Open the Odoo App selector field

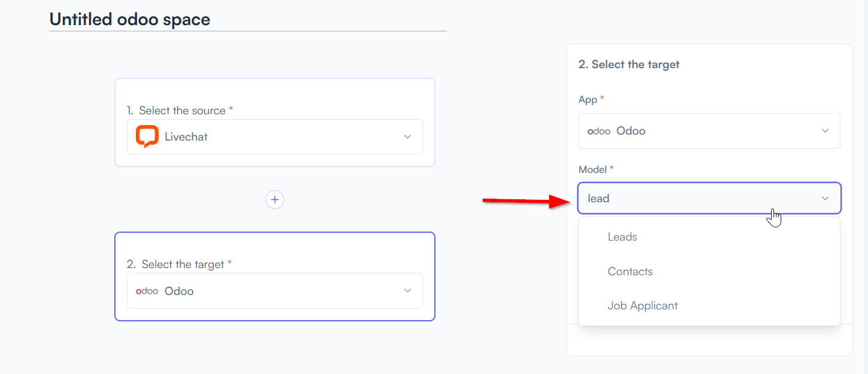(x=709, y=131)
